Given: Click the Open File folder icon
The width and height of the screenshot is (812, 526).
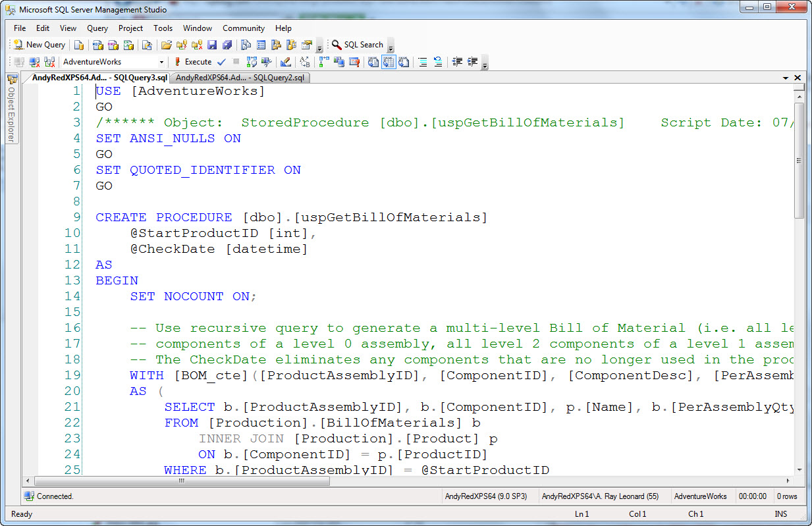Looking at the screenshot, I should pos(165,45).
